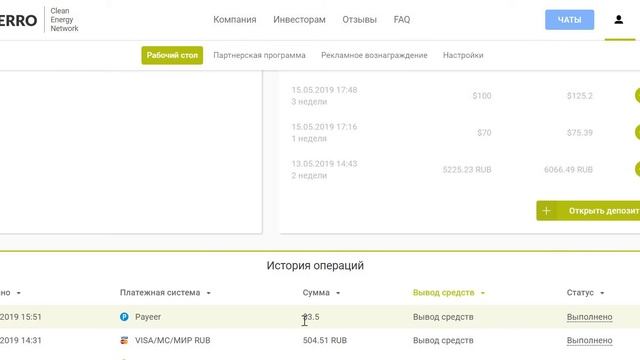Select the Рабочий стол tab

[x=172, y=55]
